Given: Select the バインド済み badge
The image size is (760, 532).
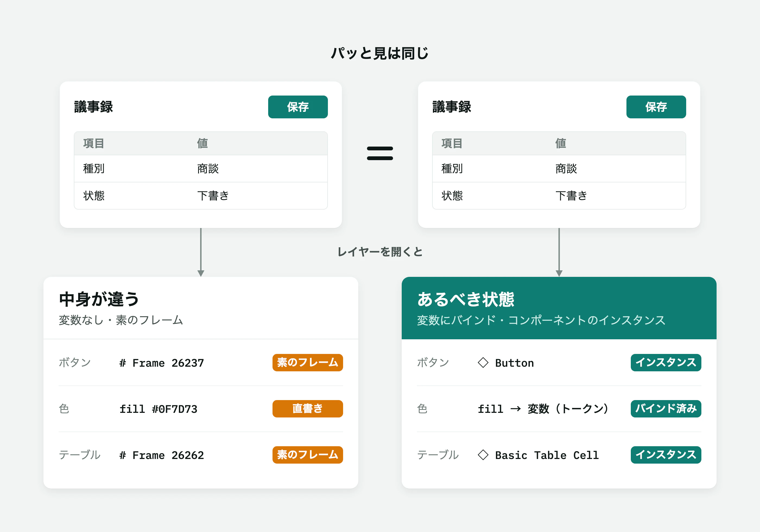Looking at the screenshot, I should click(666, 408).
